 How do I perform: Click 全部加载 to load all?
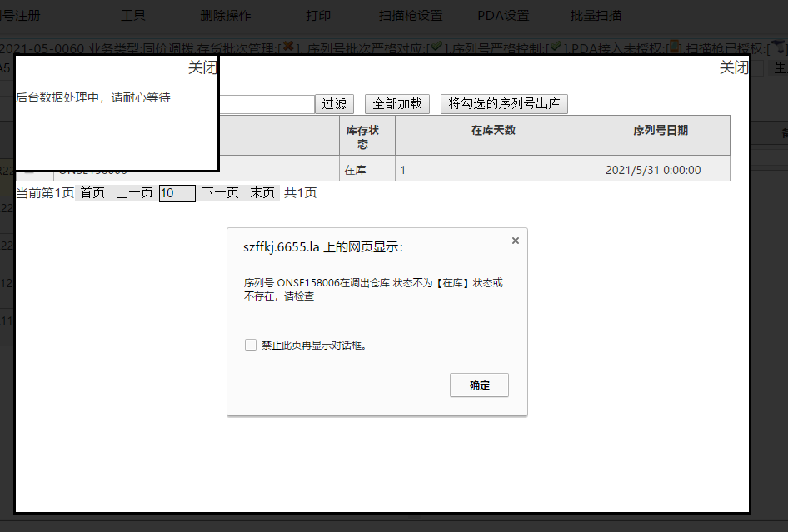click(x=397, y=104)
